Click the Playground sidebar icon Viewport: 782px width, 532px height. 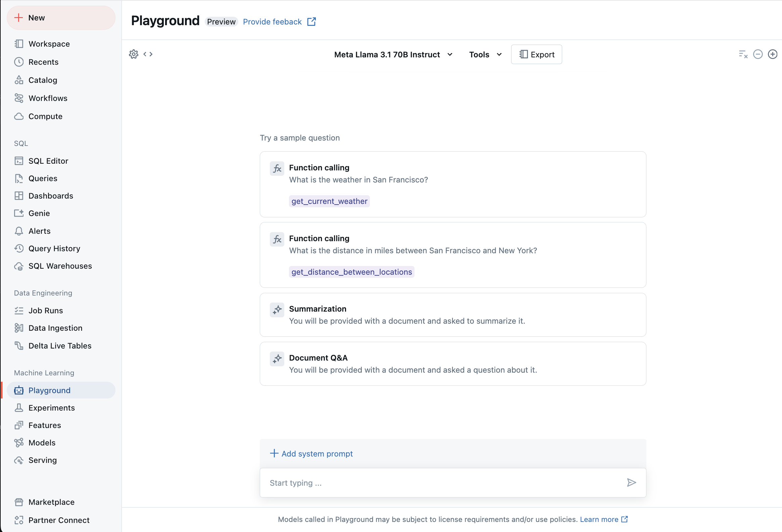pos(19,390)
